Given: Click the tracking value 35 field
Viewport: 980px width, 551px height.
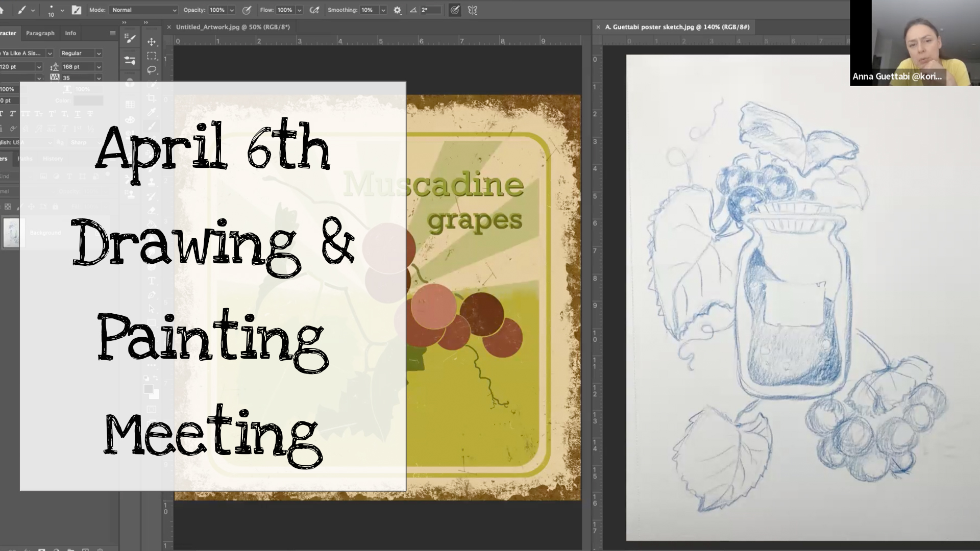Looking at the screenshot, I should (x=78, y=78).
